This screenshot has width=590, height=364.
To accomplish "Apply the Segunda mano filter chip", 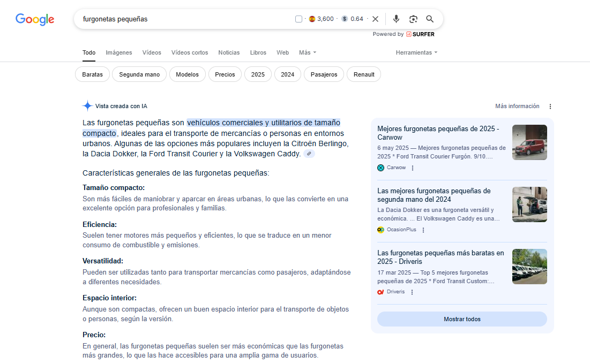I will point(139,74).
